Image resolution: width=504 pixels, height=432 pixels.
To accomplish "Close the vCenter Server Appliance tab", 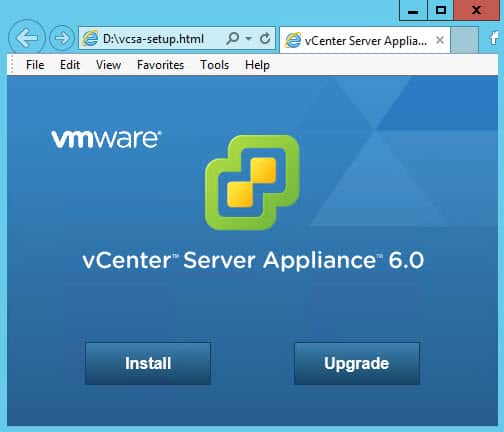I will click(440, 40).
